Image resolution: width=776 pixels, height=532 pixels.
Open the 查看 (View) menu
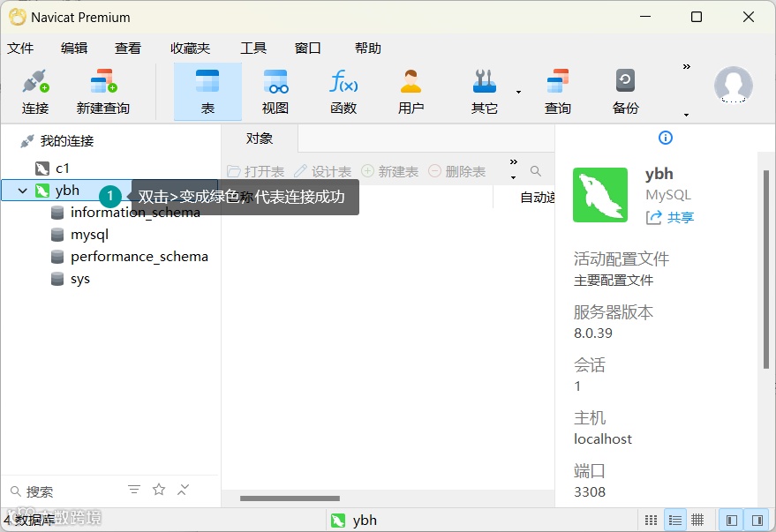coord(128,48)
